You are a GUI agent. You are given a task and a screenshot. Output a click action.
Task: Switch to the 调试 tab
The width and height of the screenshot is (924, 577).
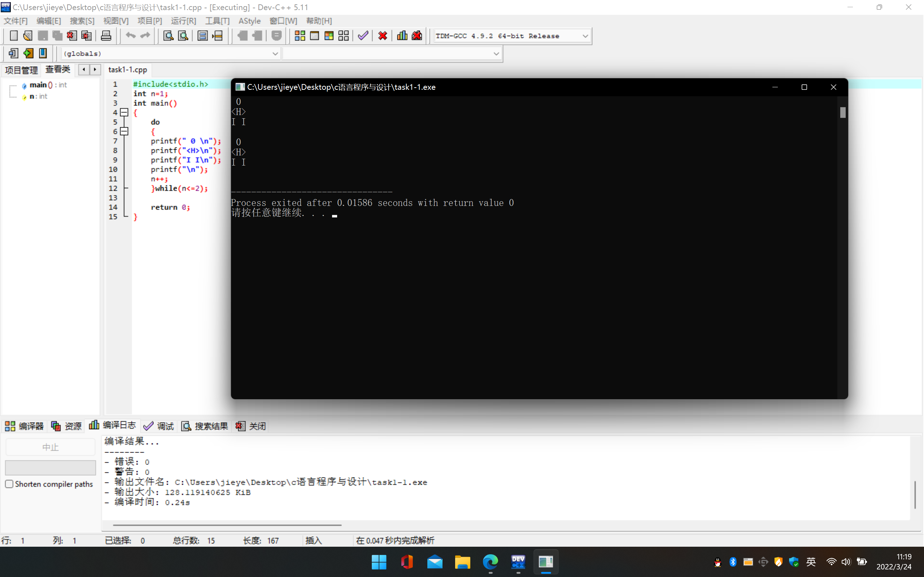[x=159, y=426]
